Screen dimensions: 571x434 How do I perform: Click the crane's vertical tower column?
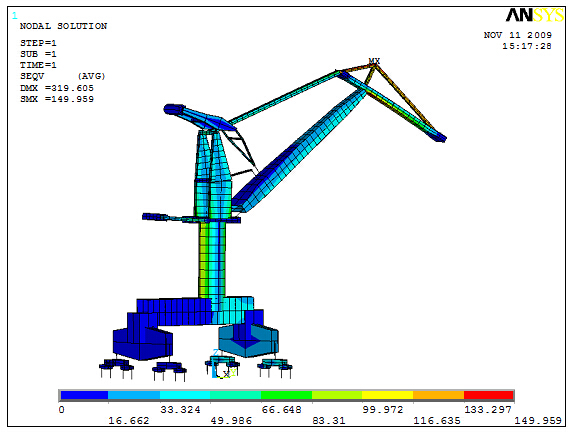pyautogui.click(x=212, y=259)
